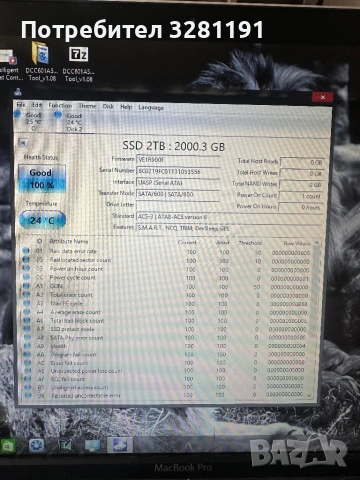This screenshot has height=480, width=360.
Task: Click status icon of ECC fail count row
Action: click(x=28, y=379)
